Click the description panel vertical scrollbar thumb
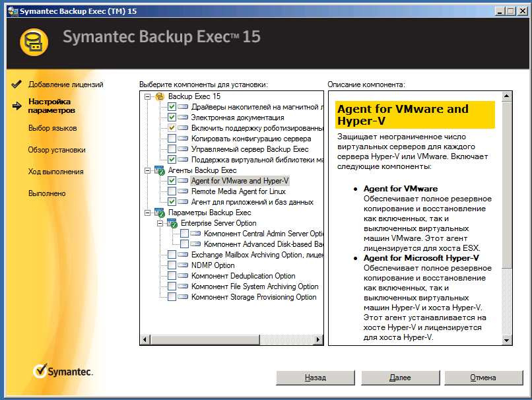Screen dimensions: 532x400 click(506, 184)
